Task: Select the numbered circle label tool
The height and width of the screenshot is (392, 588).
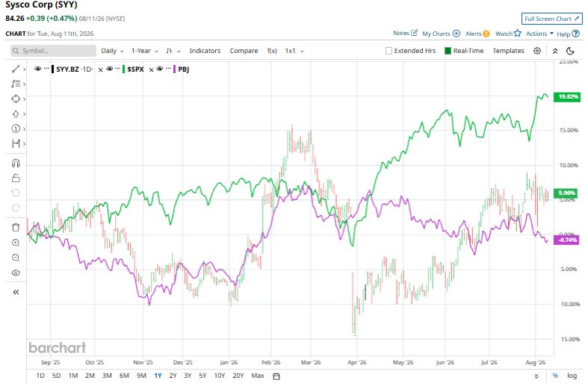Action: 16,129
